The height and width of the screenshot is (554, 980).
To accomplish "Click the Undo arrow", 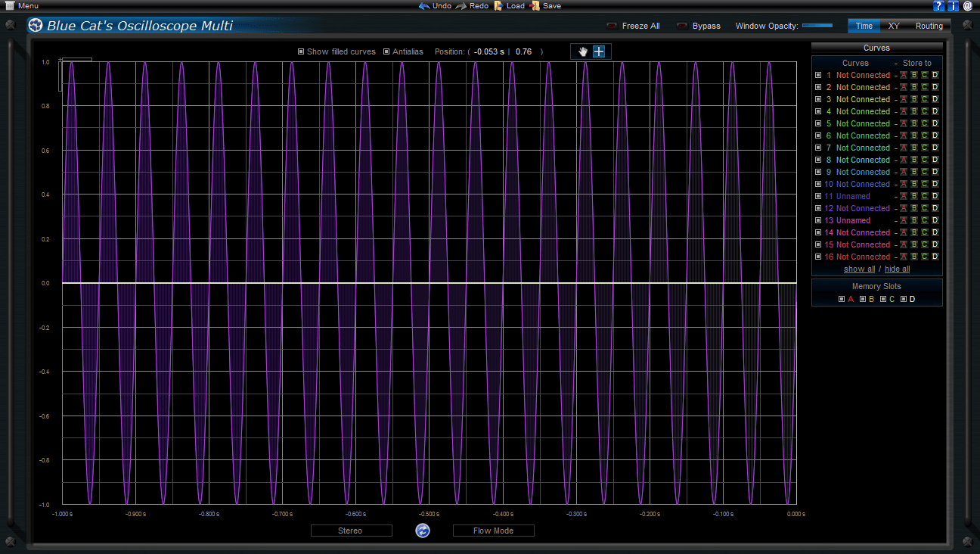I will (x=425, y=6).
